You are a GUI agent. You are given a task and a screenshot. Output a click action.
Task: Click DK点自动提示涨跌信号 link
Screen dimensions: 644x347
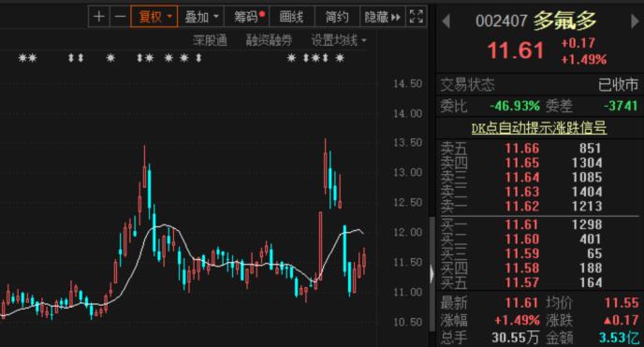pos(539,128)
